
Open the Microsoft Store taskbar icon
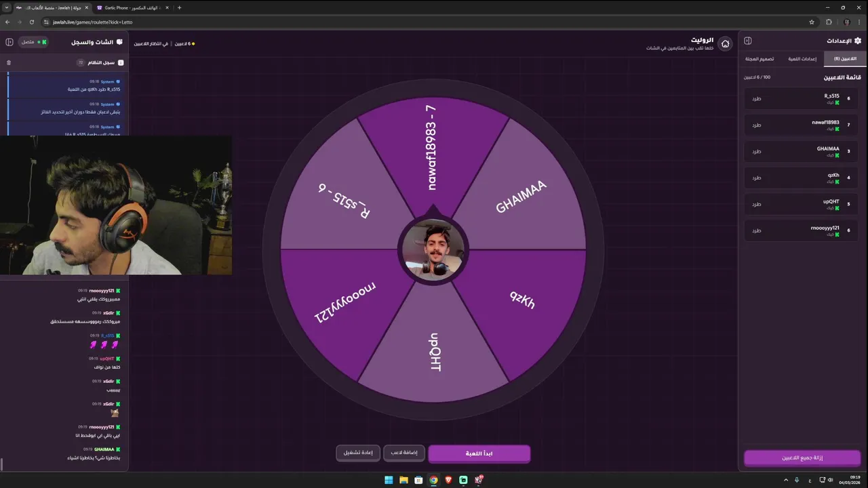coord(418,480)
